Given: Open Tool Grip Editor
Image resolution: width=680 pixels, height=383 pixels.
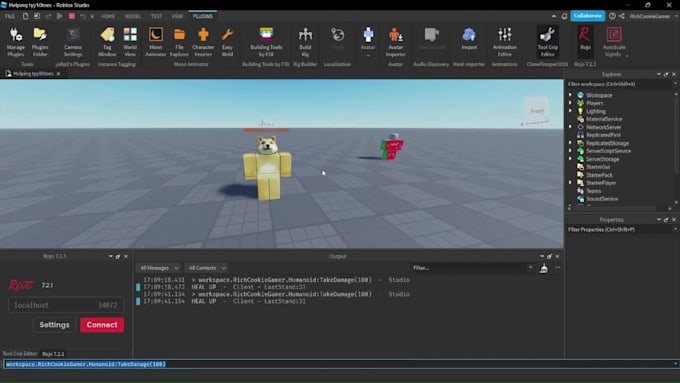Looking at the screenshot, I should click(547, 42).
